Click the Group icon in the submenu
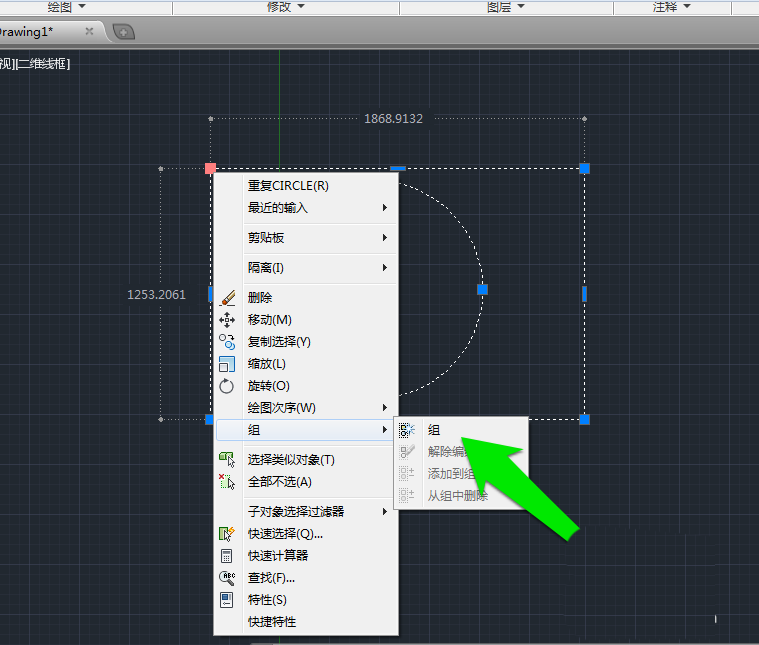The width and height of the screenshot is (759, 645). click(407, 430)
